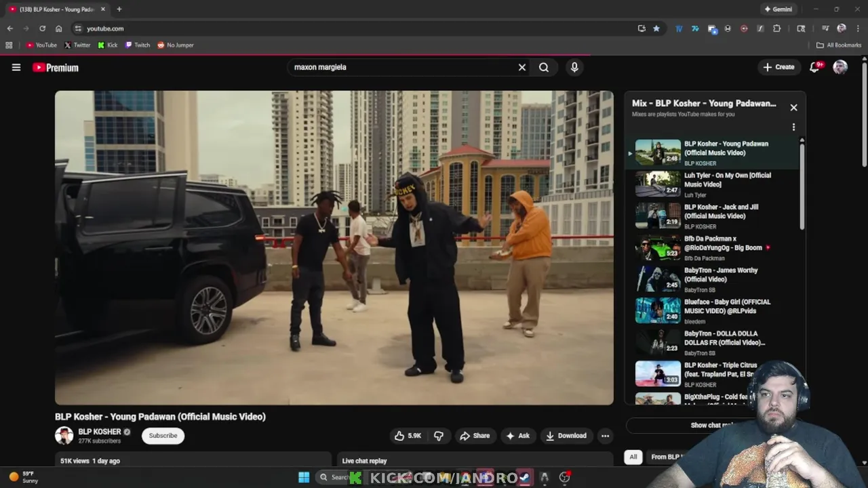Run search with the magnifying glass button
This screenshot has width=868, height=488.
coord(544,67)
